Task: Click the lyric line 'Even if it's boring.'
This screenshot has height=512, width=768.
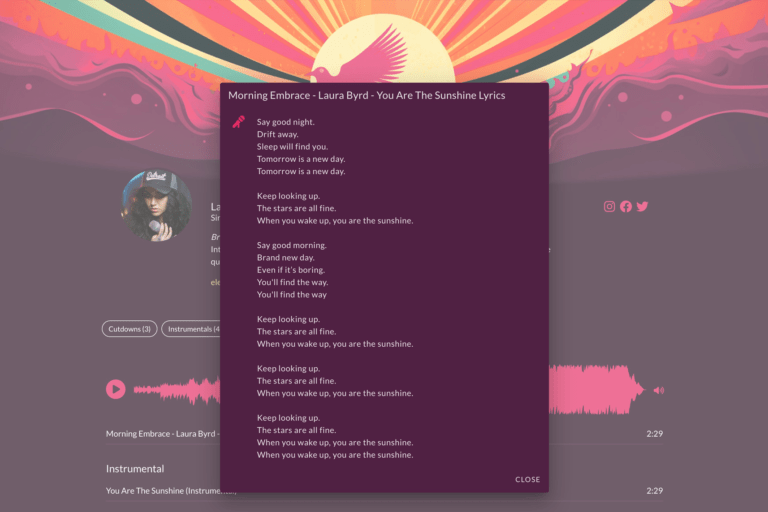Action: [291, 269]
